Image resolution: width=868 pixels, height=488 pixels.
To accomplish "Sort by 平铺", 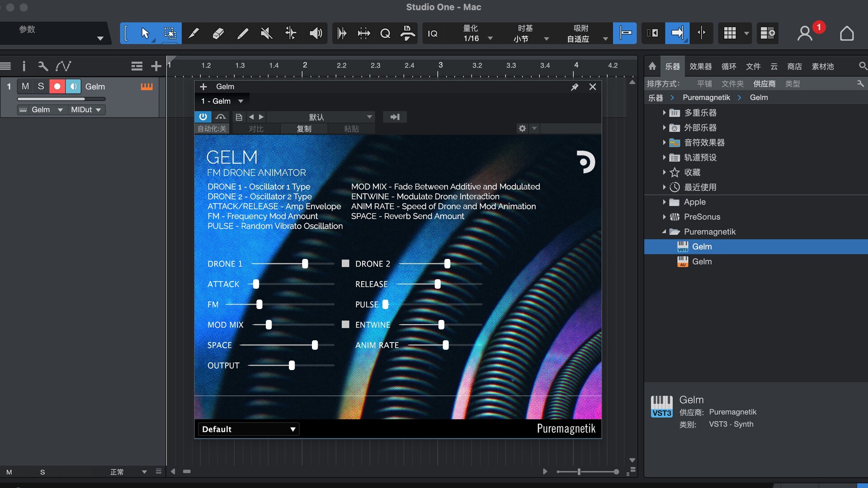I will click(704, 84).
